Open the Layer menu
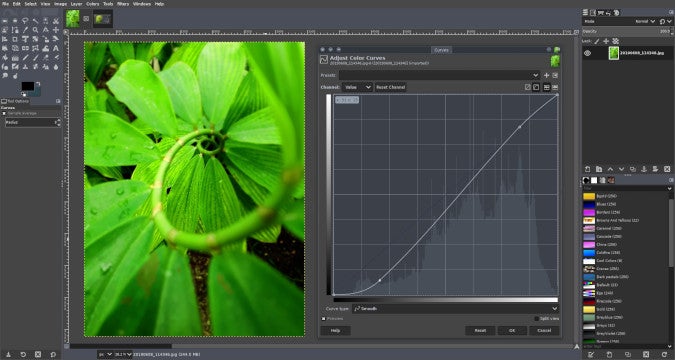 pyautogui.click(x=77, y=4)
